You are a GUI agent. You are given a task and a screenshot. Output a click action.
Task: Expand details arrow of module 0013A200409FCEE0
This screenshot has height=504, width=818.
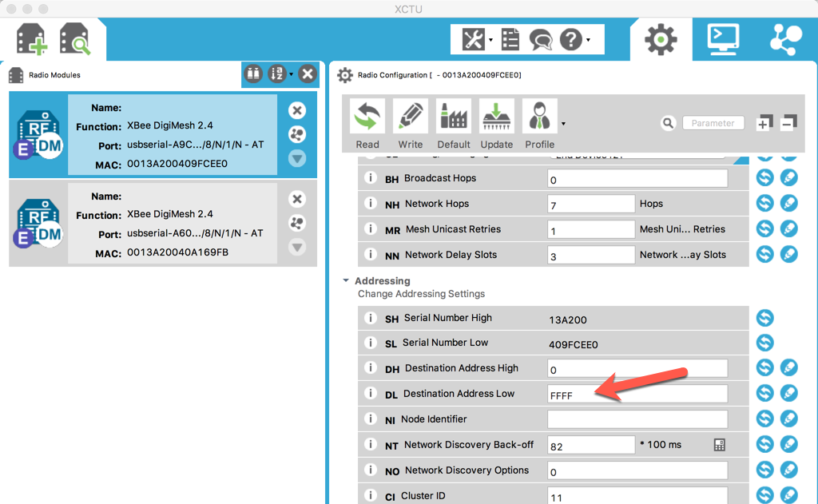(297, 159)
